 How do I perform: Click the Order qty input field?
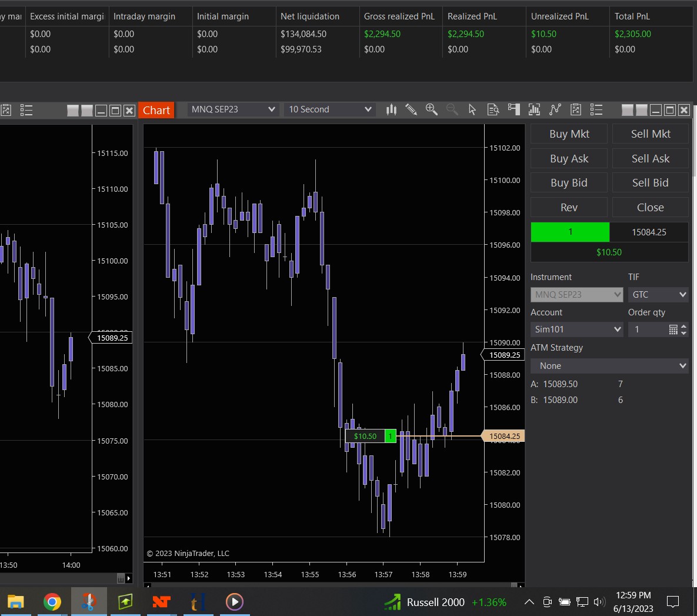647,329
